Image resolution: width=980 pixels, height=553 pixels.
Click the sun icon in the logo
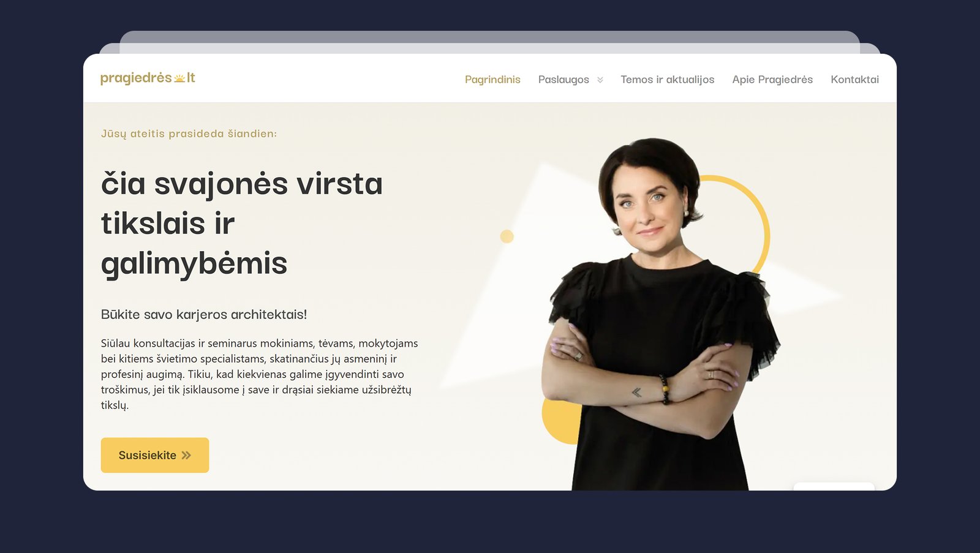coord(179,78)
